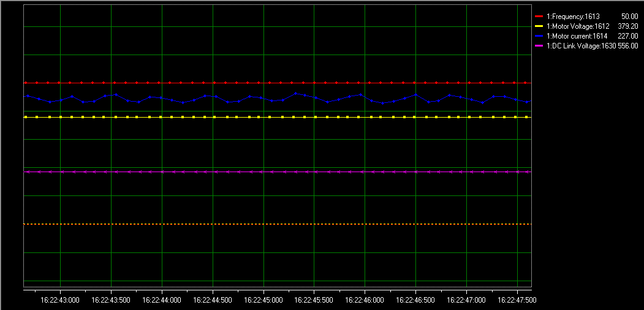Click the magenta DC Link Voltage legend marker

[539, 46]
